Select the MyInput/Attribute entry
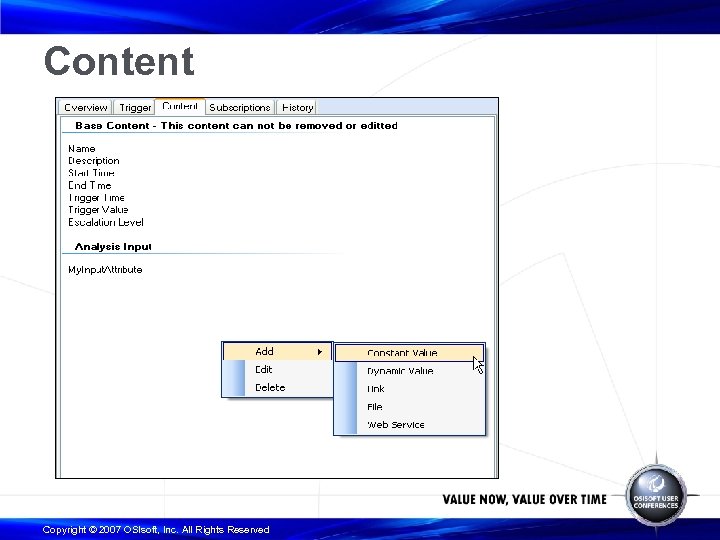Screen dimensions: 720x540 [x=105, y=270]
